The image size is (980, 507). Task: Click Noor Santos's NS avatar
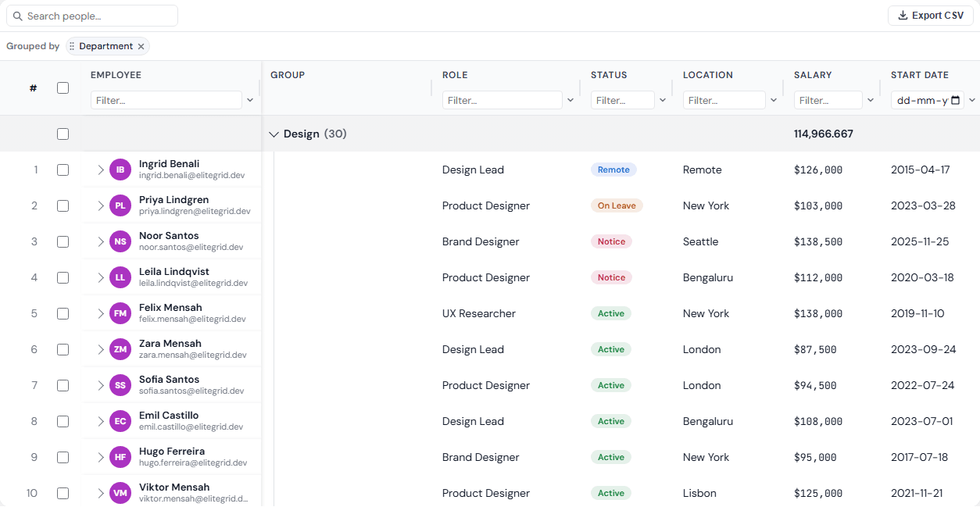tap(120, 241)
